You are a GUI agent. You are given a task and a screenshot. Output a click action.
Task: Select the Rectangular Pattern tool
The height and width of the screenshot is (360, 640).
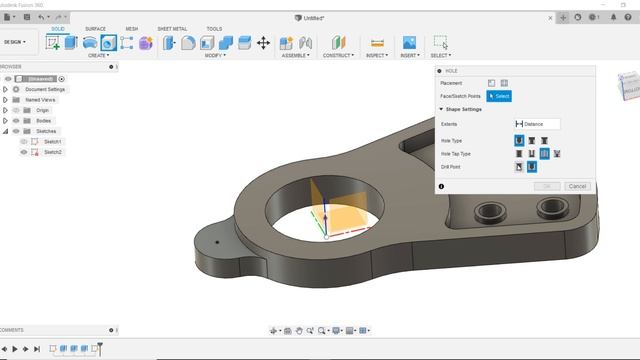(x=127, y=42)
